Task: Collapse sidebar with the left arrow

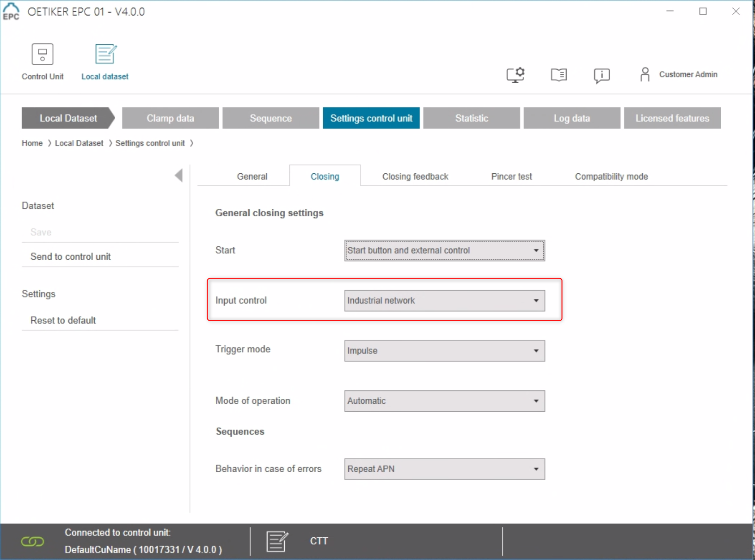Action: pos(178,176)
